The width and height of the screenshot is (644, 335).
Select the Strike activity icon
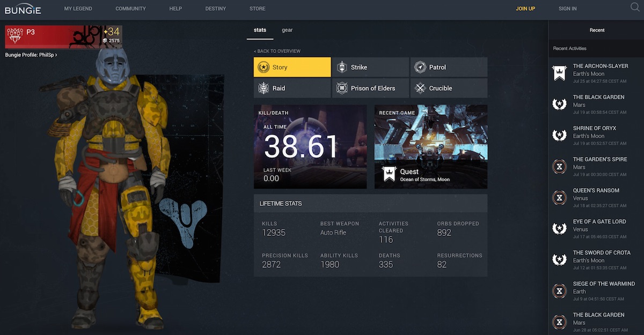point(342,68)
